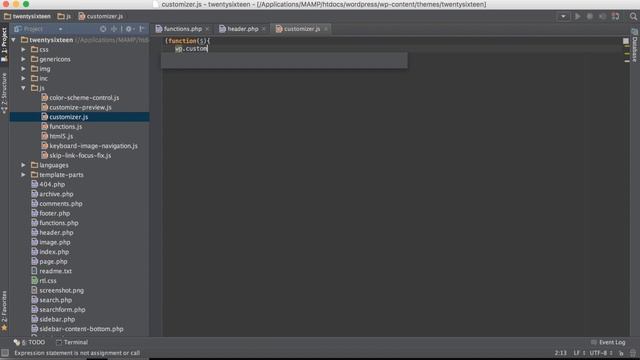This screenshot has width=640, height=360.
Task: Open the Event Log
Action: pyautogui.click(x=608, y=342)
